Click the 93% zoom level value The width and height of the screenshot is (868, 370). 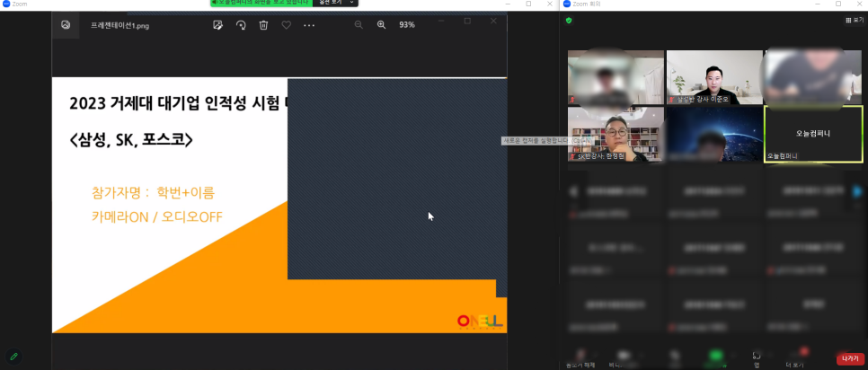(x=407, y=25)
